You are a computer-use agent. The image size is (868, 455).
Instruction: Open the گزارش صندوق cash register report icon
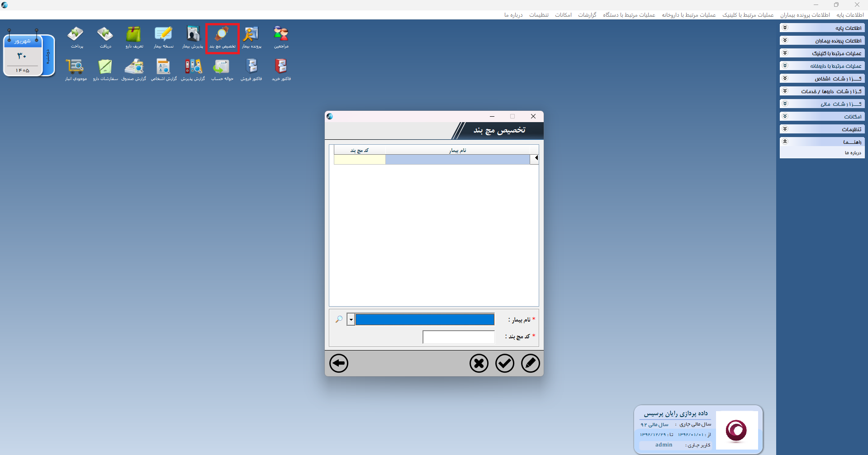coord(134,70)
